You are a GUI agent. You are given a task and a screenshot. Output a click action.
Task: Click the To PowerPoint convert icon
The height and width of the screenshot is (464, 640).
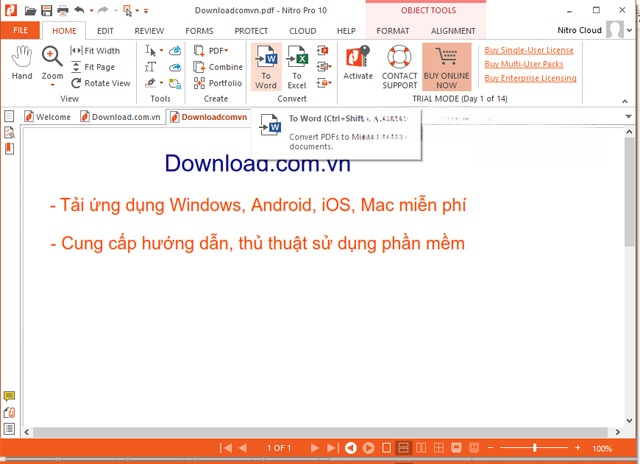(x=323, y=51)
